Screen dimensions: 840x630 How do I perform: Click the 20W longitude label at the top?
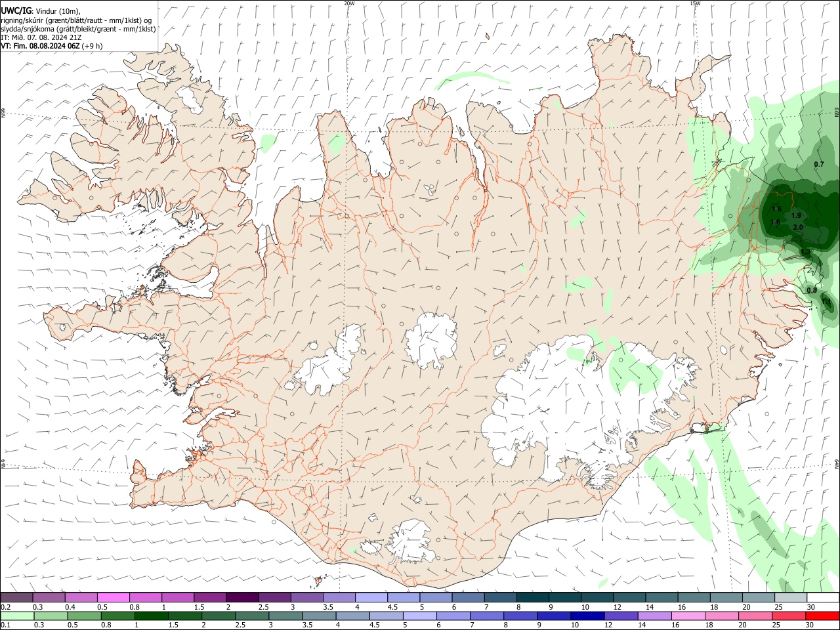point(349,3)
